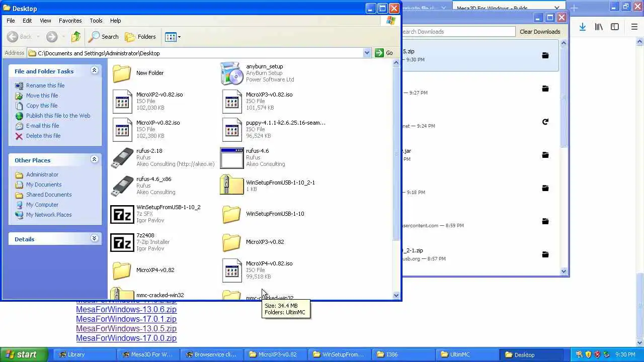Click the Go button
Image resolution: width=644 pixels, height=362 pixels.
384,53
